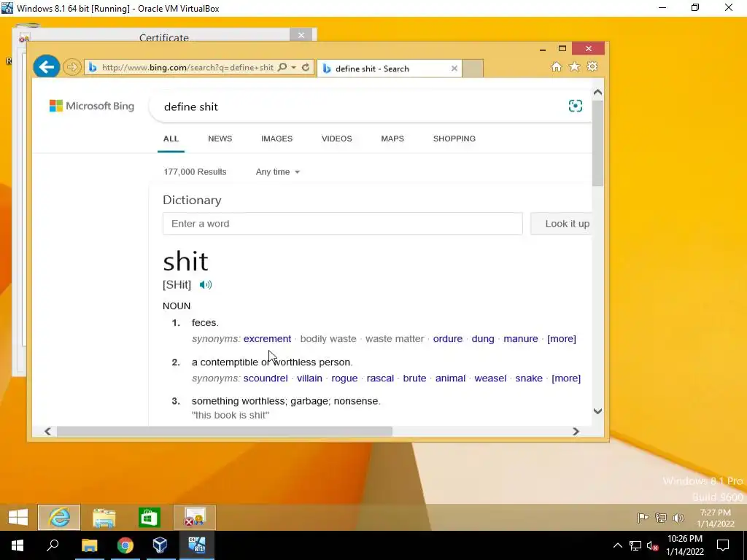Launch Google Chrome from host taskbar
747x560 pixels.
click(x=125, y=545)
